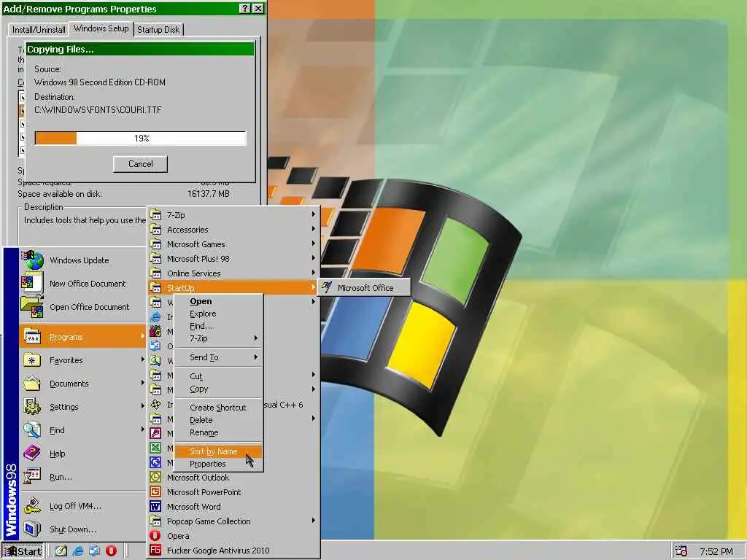Click the Microsoft Word entry text
Viewport: 747px width, 560px height.
click(194, 507)
